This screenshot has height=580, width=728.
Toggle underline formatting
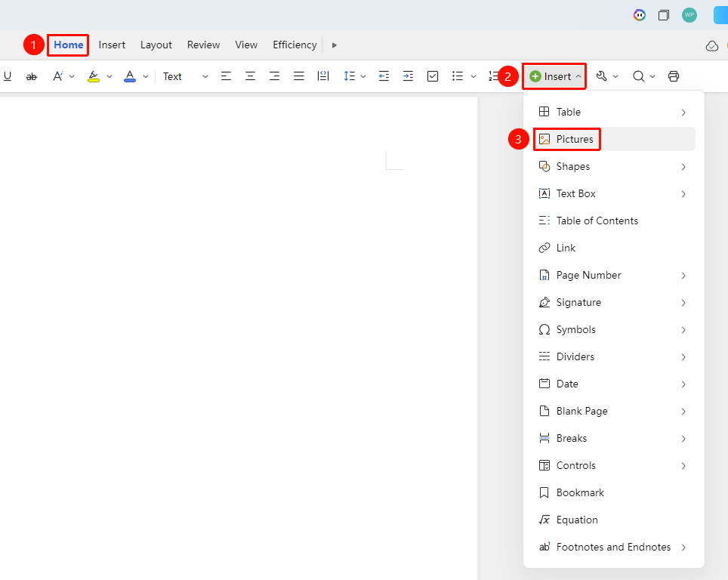tap(8, 76)
